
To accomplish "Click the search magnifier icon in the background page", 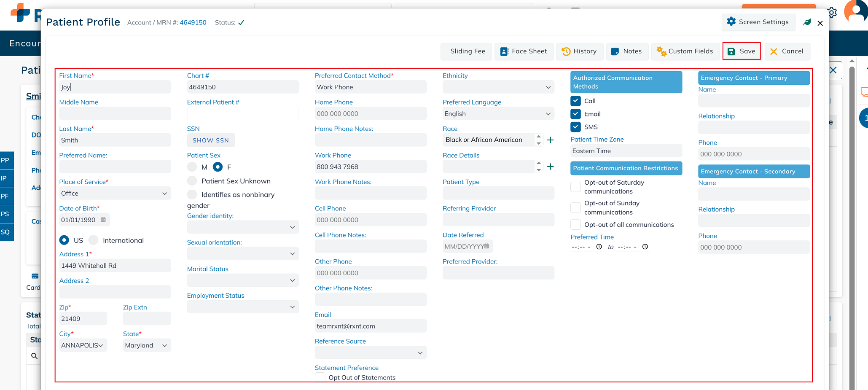I will pyautogui.click(x=34, y=356).
